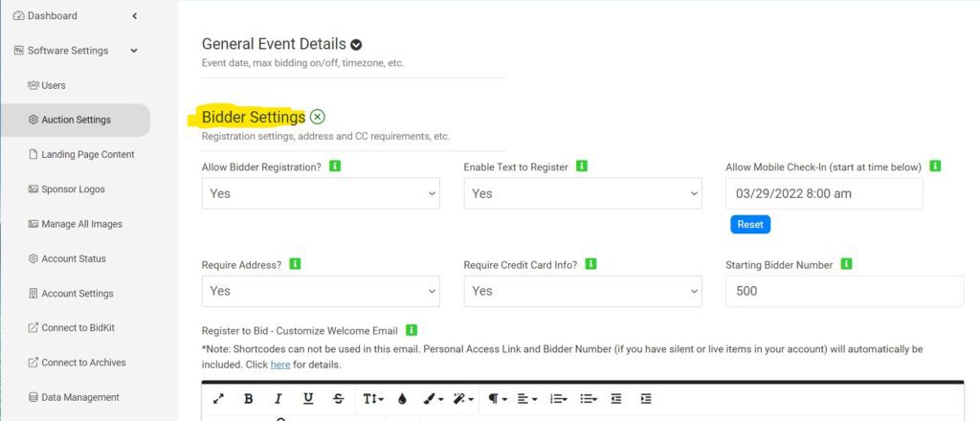This screenshot has height=421, width=980.
Task: Open the Enable Text to Register dropdown
Action: tap(582, 193)
